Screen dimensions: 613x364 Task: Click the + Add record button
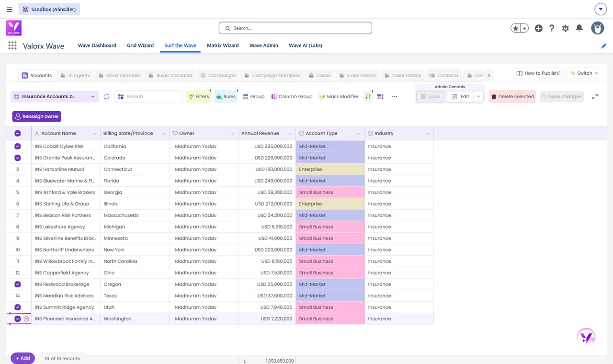pos(23,358)
